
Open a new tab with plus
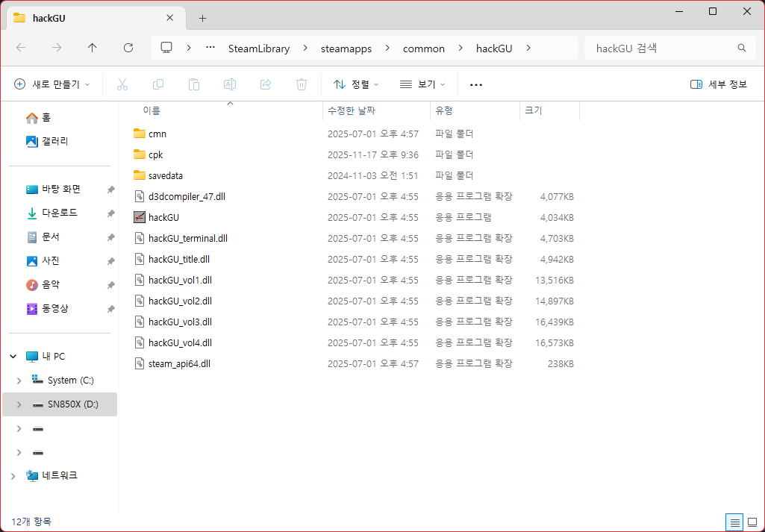pyautogui.click(x=202, y=19)
